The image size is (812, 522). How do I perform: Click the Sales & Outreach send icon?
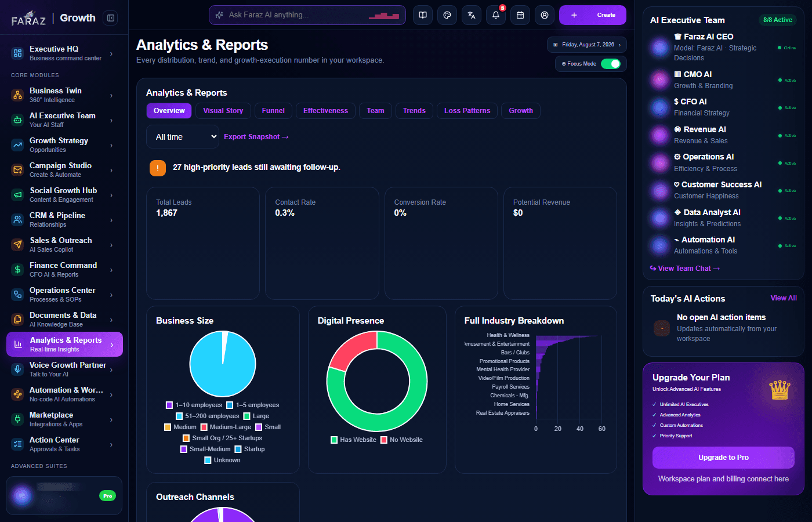pyautogui.click(x=17, y=245)
